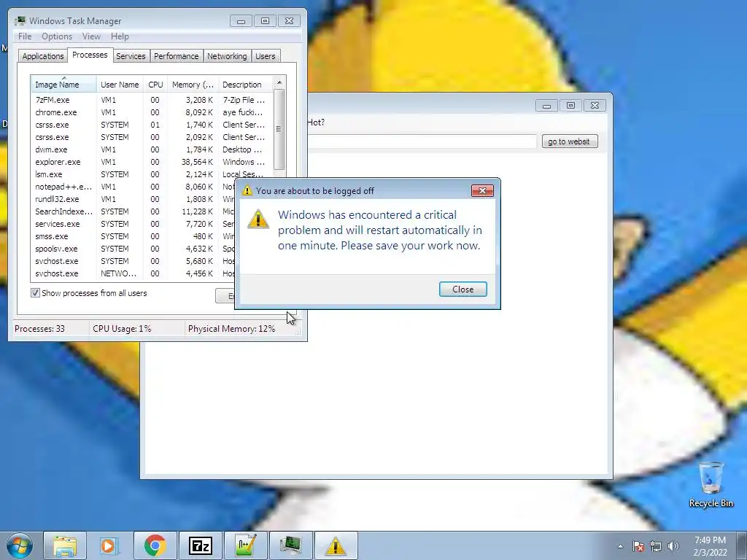The height and width of the screenshot is (560, 747).
Task: Select the SearchIndexer process row
Action: tap(133, 211)
